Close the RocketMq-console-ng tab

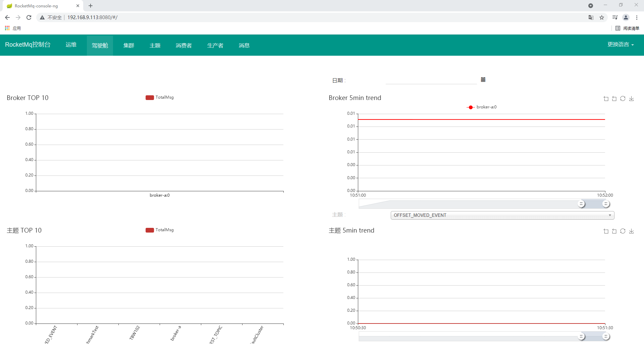[x=78, y=6]
